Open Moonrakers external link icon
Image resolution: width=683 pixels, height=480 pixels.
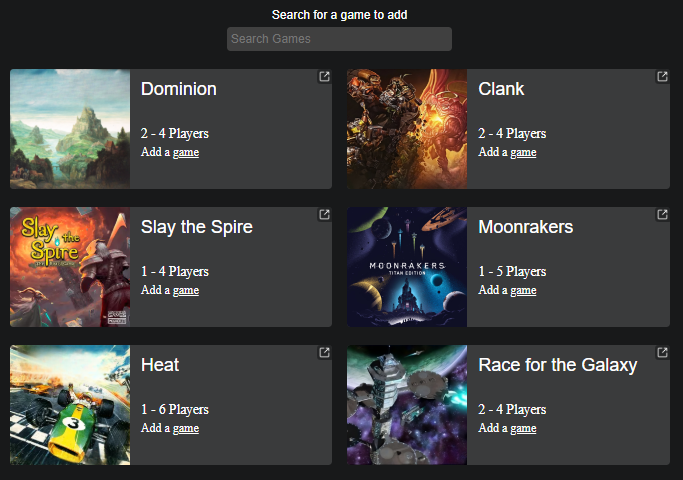point(662,215)
